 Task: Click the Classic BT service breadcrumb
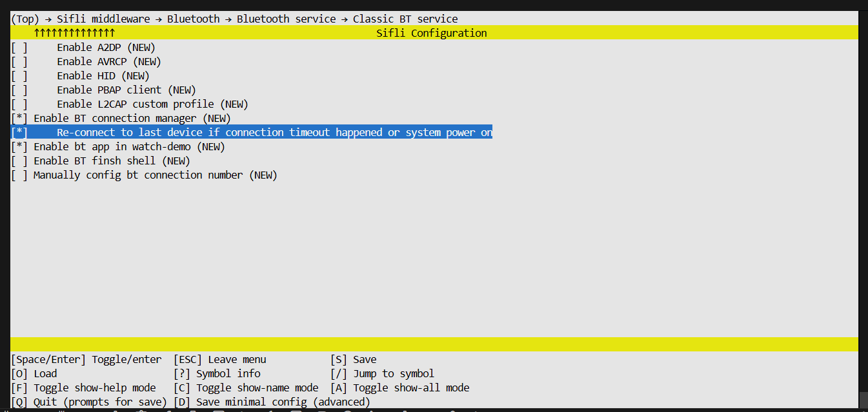(x=405, y=19)
